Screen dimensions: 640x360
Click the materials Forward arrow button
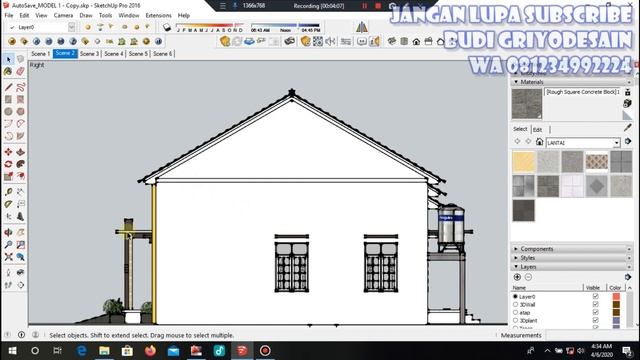click(528, 142)
